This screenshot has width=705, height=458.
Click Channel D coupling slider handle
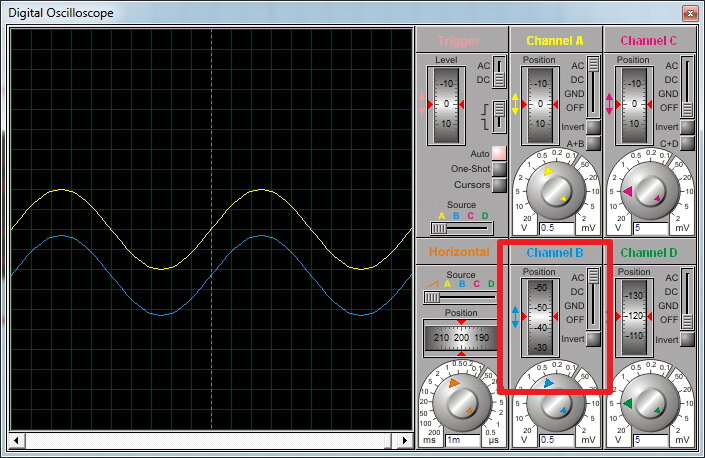[687, 321]
